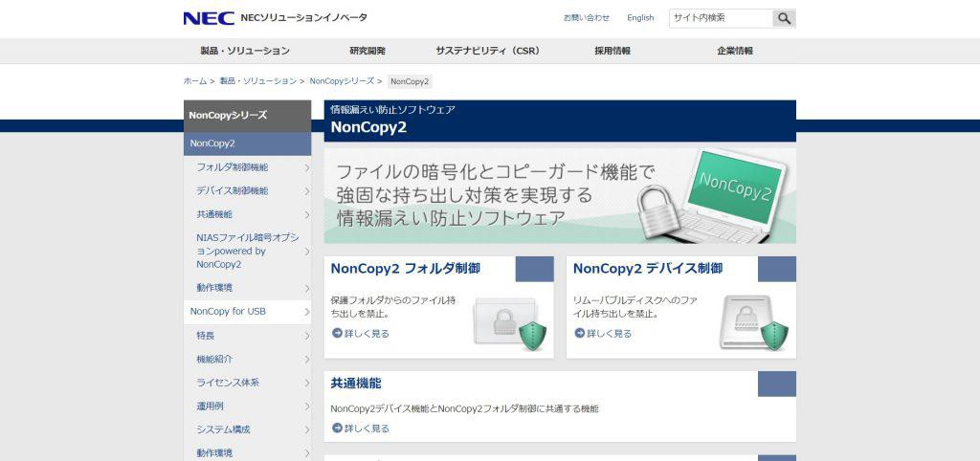Click the NonCopy2 hero banner image
Image resolution: width=980 pixels, height=461 pixels.
[560, 195]
